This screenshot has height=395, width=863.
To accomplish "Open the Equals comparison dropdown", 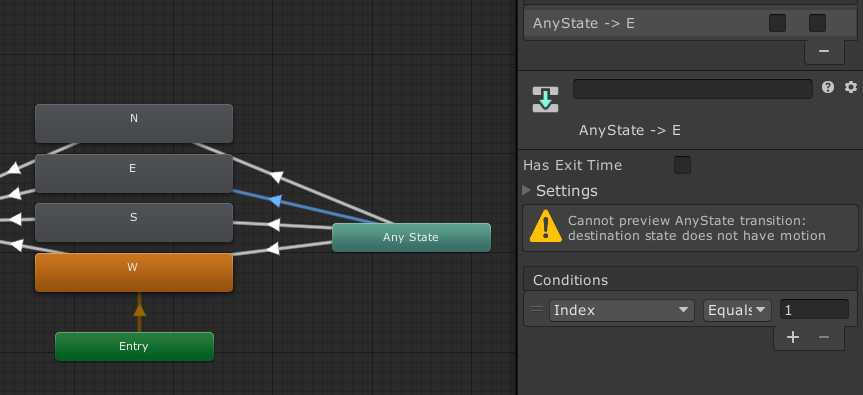I will (738, 310).
